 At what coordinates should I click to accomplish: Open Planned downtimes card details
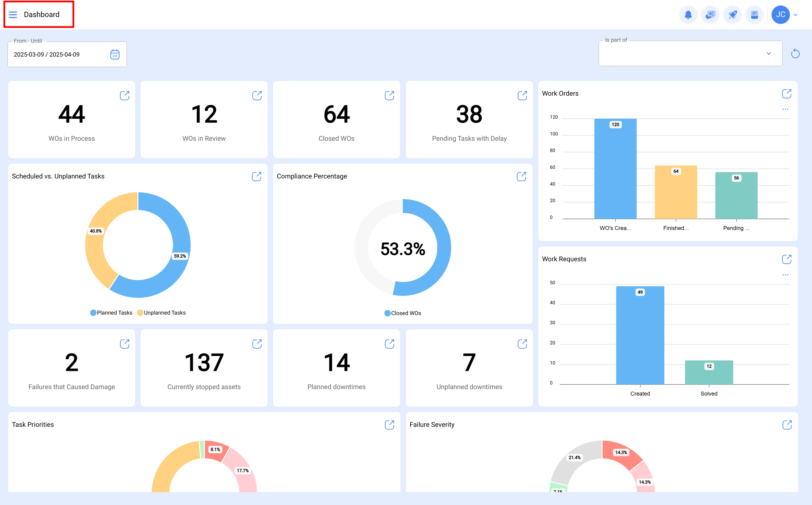pos(389,344)
